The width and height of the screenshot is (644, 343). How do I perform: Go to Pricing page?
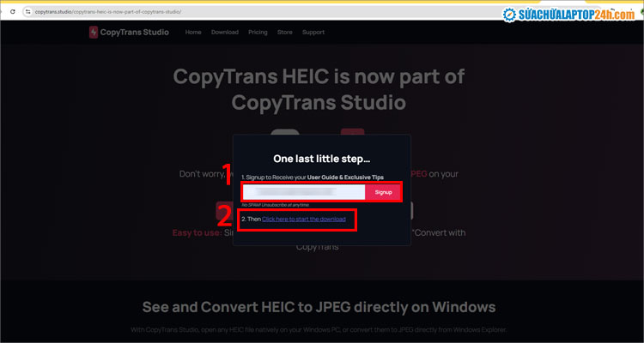[258, 32]
